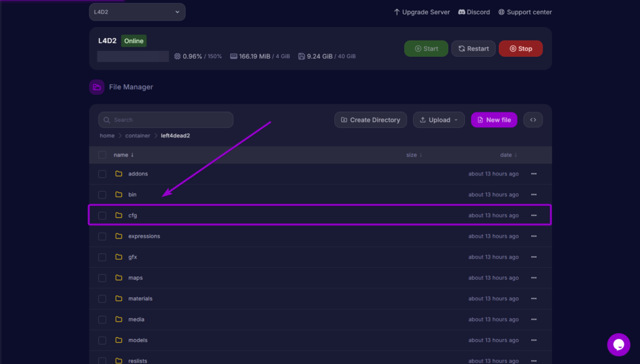This screenshot has width=640, height=364.
Task: Click the code view toggle icon
Action: click(x=533, y=120)
